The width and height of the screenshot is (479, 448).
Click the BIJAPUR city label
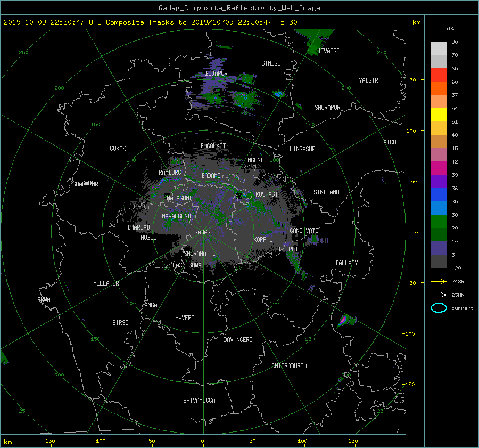[x=216, y=74]
